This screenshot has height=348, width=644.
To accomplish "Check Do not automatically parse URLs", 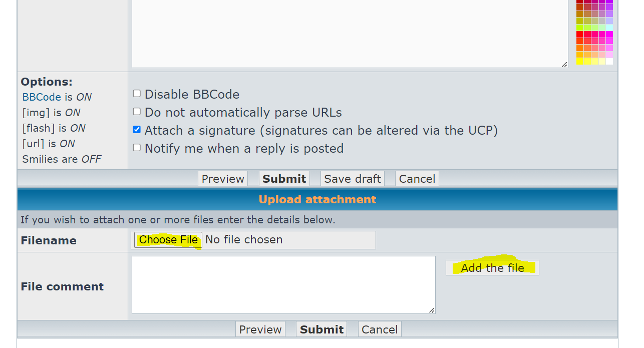I will click(137, 112).
